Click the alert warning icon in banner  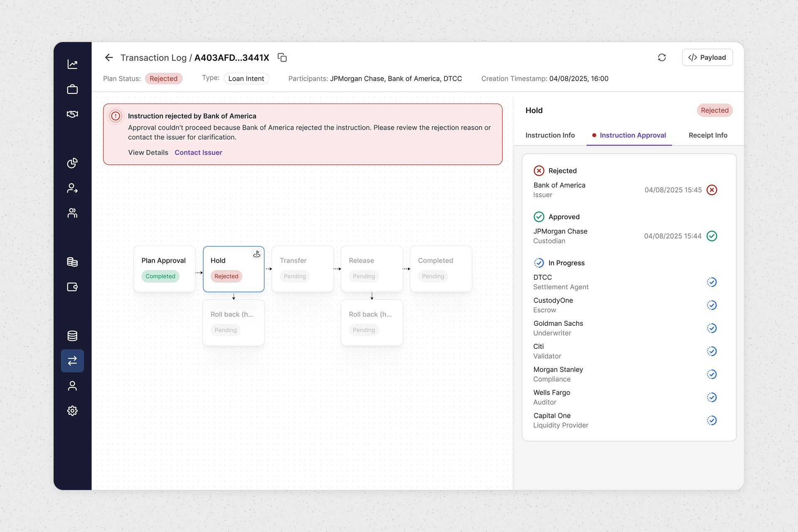tap(116, 116)
